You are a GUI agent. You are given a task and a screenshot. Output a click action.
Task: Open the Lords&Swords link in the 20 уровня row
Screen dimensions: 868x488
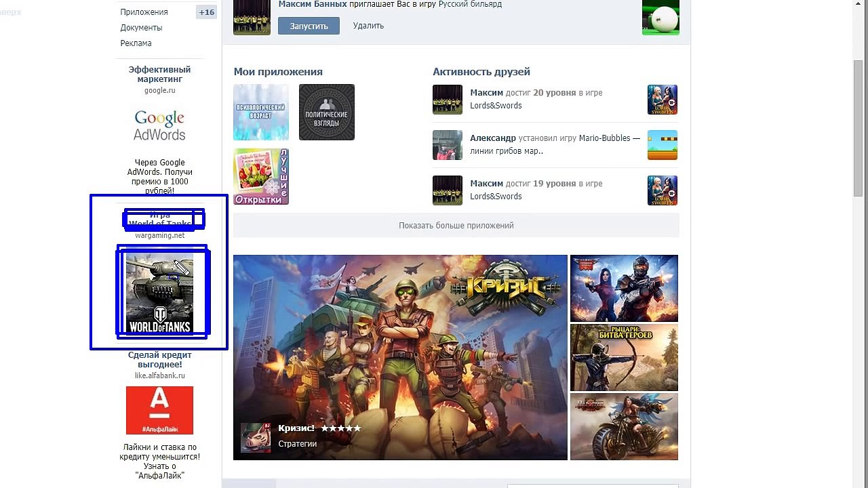[x=496, y=106]
